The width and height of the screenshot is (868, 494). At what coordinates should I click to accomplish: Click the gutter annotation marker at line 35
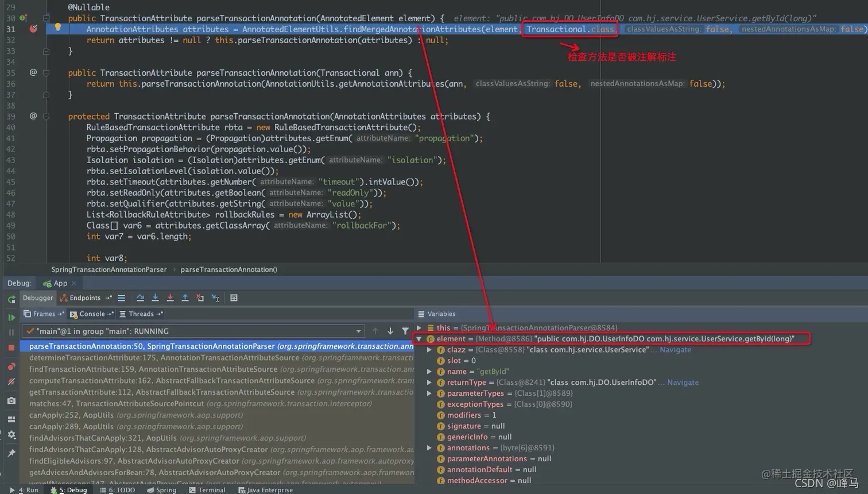tap(33, 72)
